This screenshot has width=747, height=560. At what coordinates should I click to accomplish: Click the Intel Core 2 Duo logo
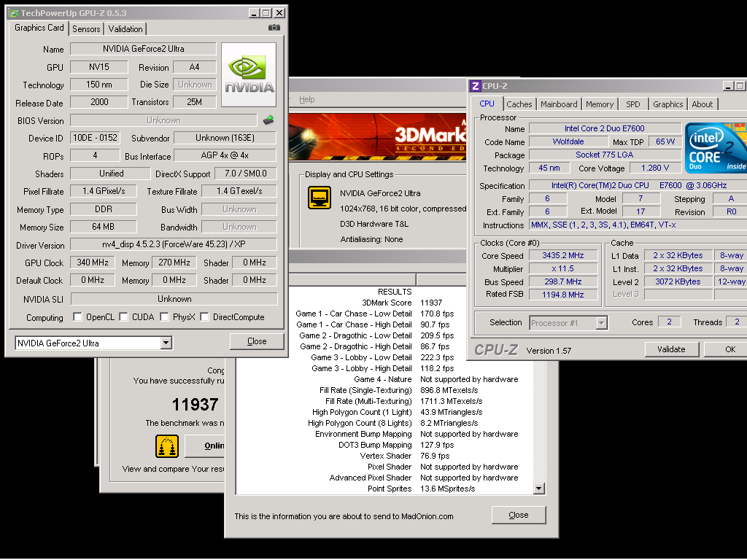tap(716, 148)
